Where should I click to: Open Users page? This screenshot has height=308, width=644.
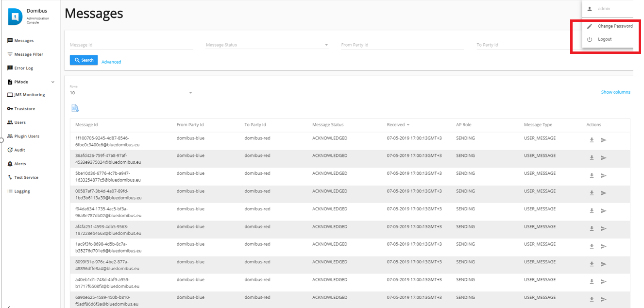(17, 122)
